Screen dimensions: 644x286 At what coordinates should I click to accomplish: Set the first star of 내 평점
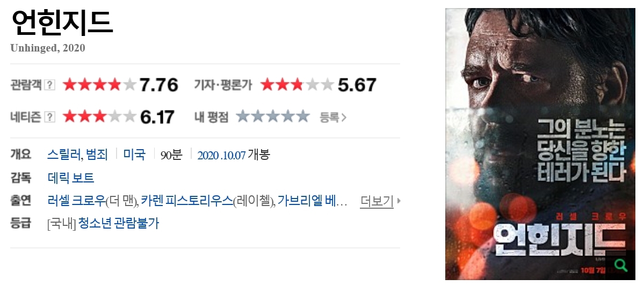(x=243, y=116)
